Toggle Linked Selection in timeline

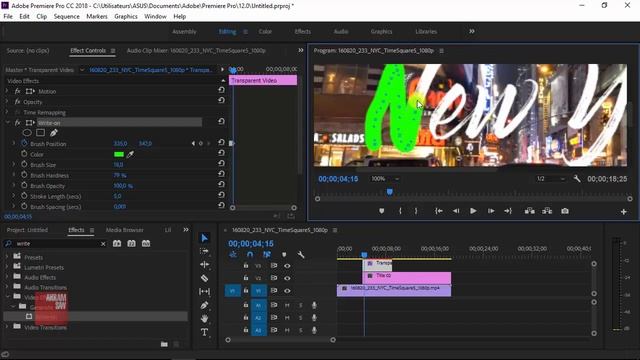(x=267, y=255)
